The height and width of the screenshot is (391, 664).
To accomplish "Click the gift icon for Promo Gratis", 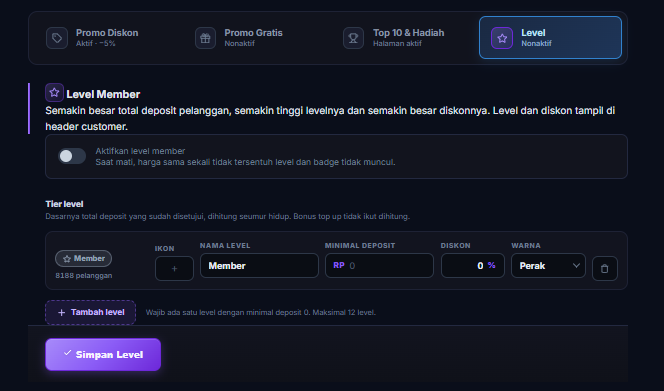I will (205, 38).
